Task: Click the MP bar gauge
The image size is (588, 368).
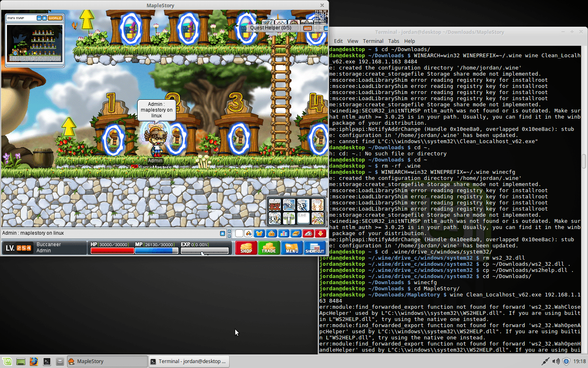Action: [156, 251]
